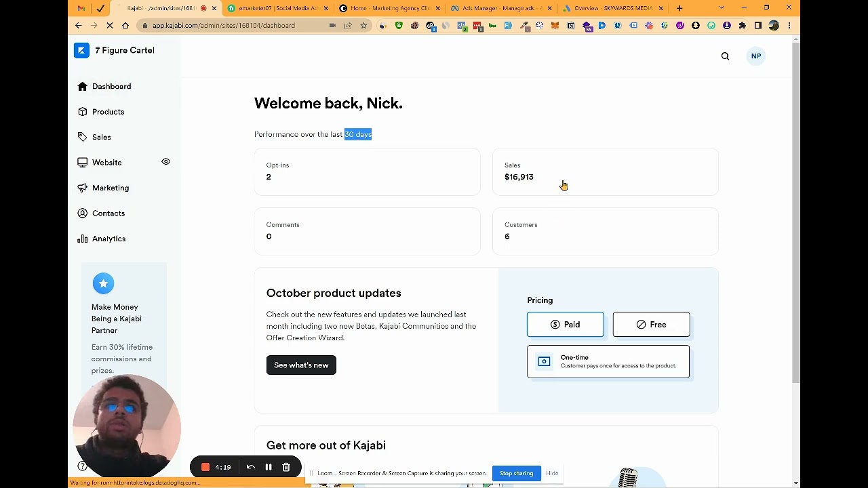Switch to the pinned checkmark tab
Screen dimensions: 868x488
tap(100, 8)
